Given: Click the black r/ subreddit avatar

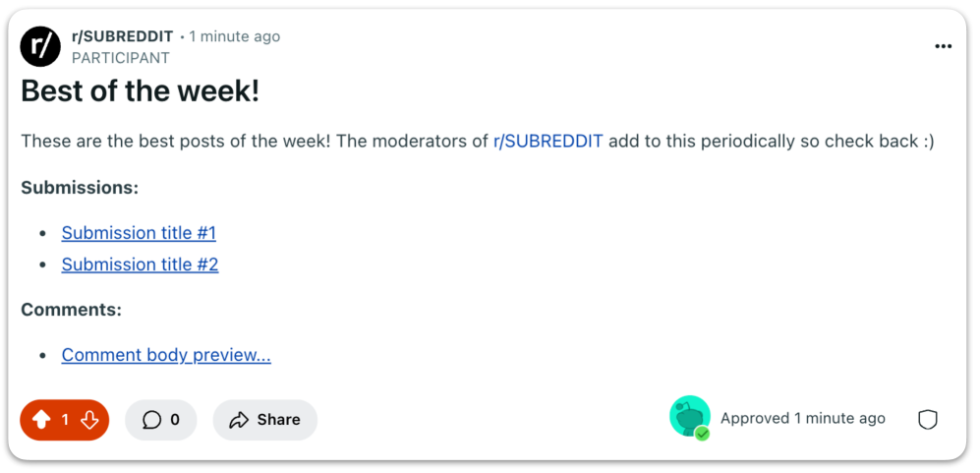Looking at the screenshot, I should 40,46.
